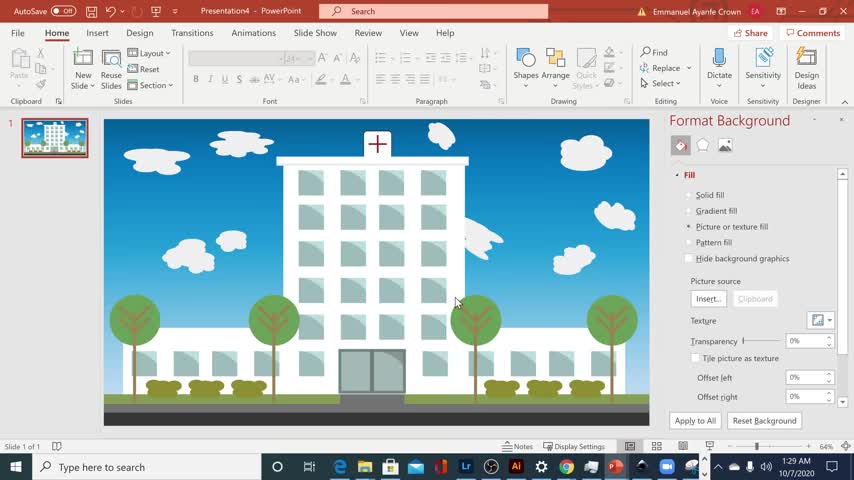854x480 pixels.
Task: Open the Arrange tool
Action: [x=555, y=68]
